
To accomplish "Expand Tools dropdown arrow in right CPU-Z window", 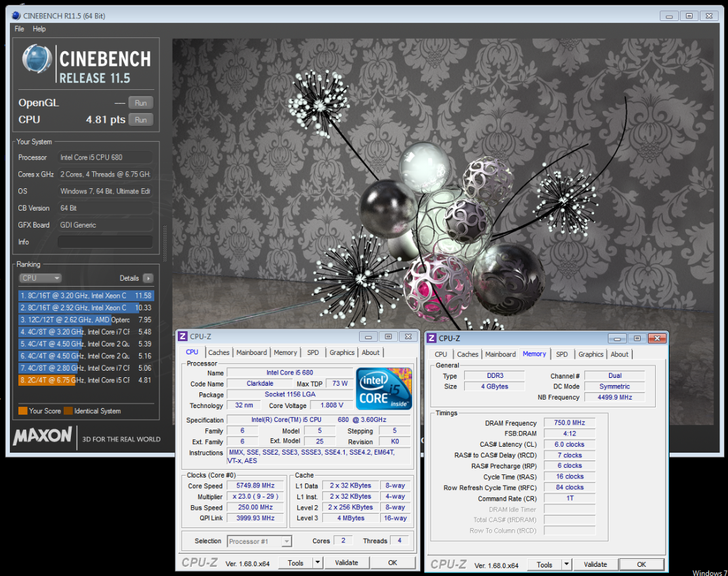I will (567, 564).
